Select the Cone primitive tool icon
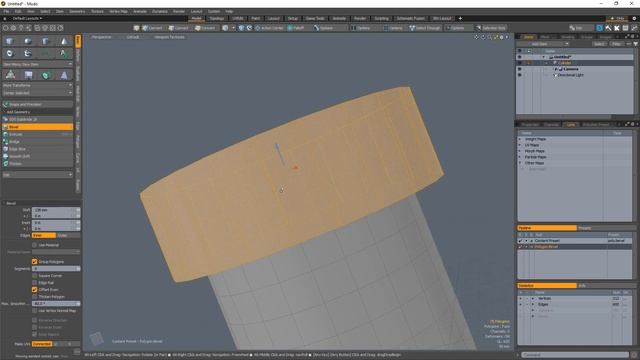Viewport: 640px width, 360px height. pos(64,41)
